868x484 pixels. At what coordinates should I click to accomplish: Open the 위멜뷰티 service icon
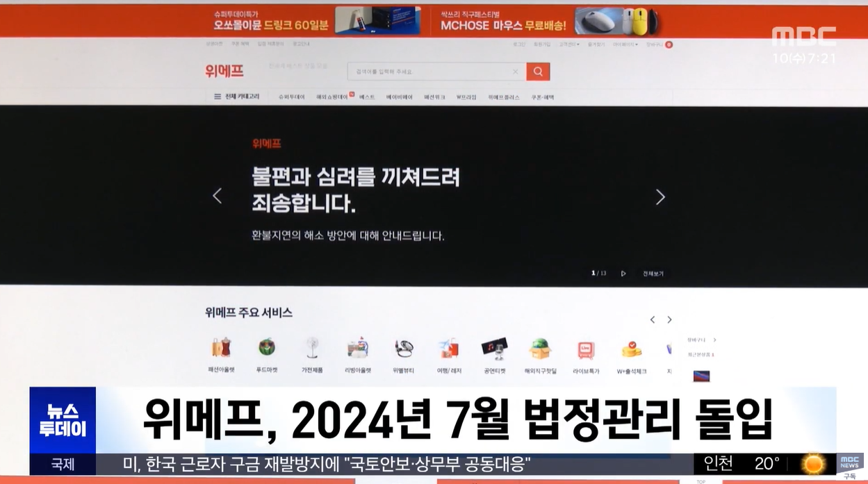point(403,347)
